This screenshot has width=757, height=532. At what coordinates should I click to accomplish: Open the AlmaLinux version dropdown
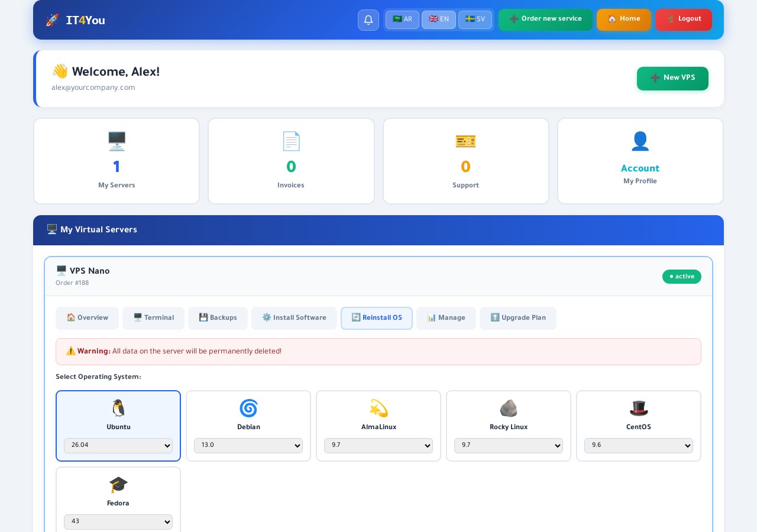point(378,446)
